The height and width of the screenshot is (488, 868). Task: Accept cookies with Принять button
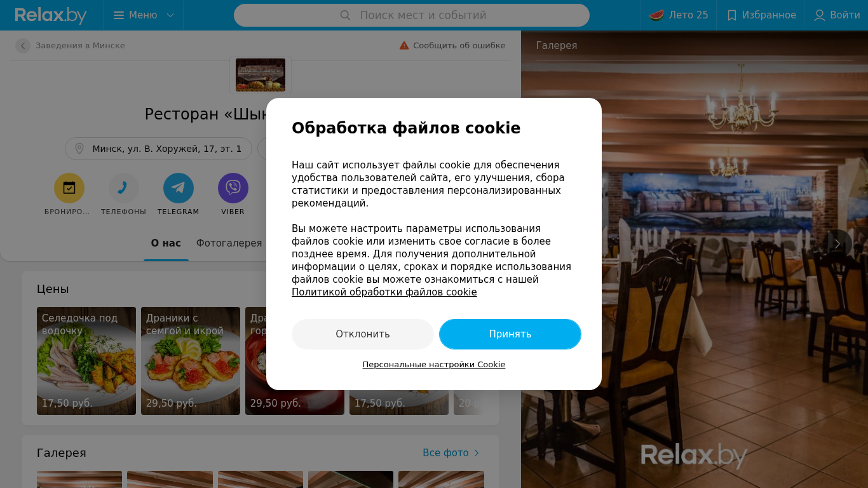(x=510, y=334)
